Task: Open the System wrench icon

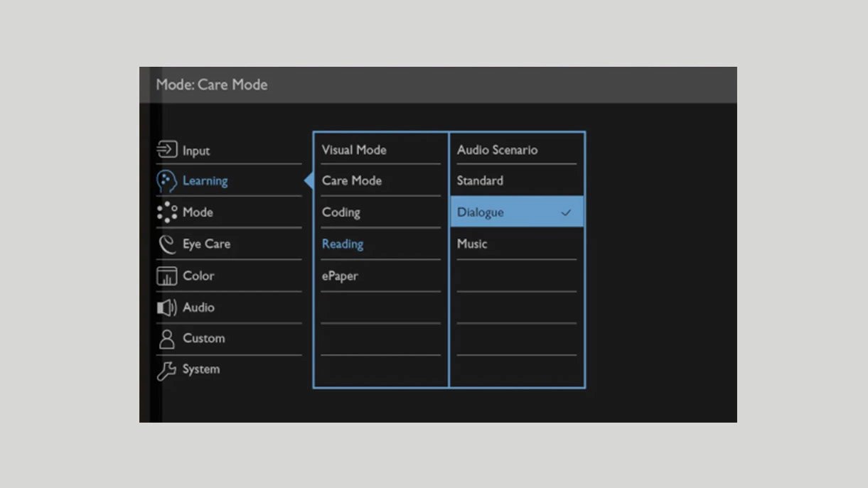Action: (166, 370)
